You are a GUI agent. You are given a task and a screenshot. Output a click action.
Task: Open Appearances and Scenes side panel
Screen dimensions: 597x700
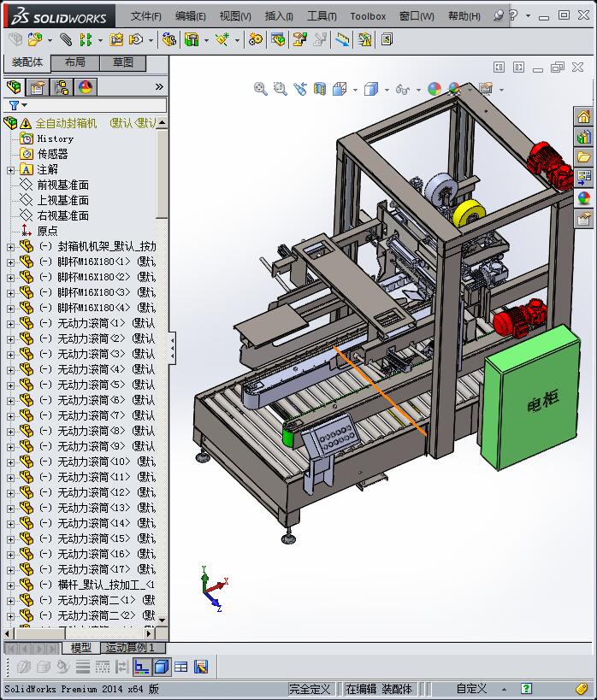584,197
